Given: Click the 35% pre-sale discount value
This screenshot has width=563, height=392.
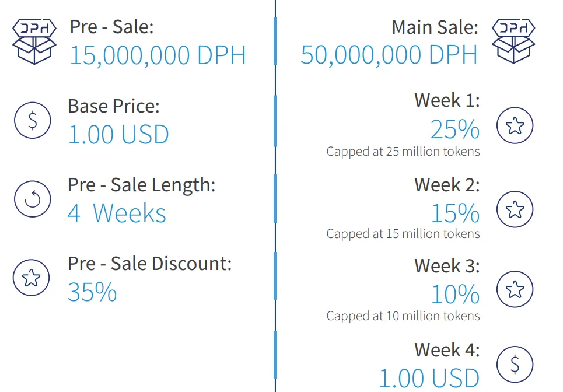Looking at the screenshot, I should click(92, 292).
